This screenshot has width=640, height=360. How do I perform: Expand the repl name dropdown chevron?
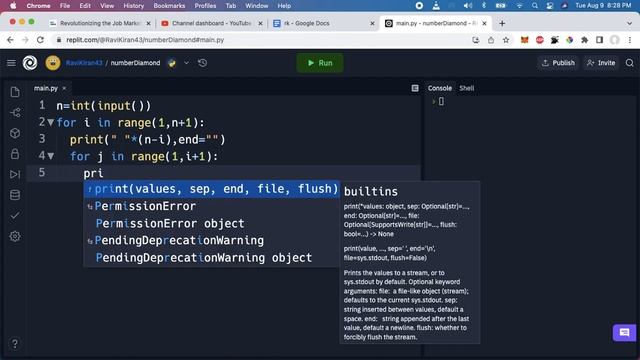(x=187, y=63)
